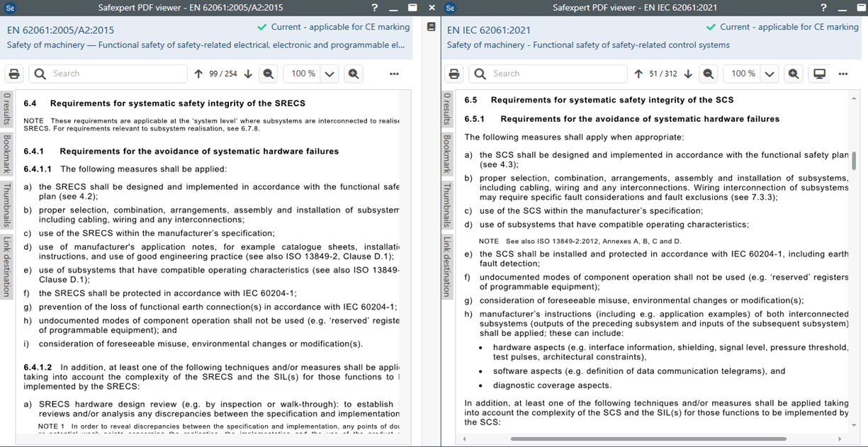Open presentation display mode in the right viewer
Viewport: 868px width, 447px height.
pyautogui.click(x=819, y=73)
